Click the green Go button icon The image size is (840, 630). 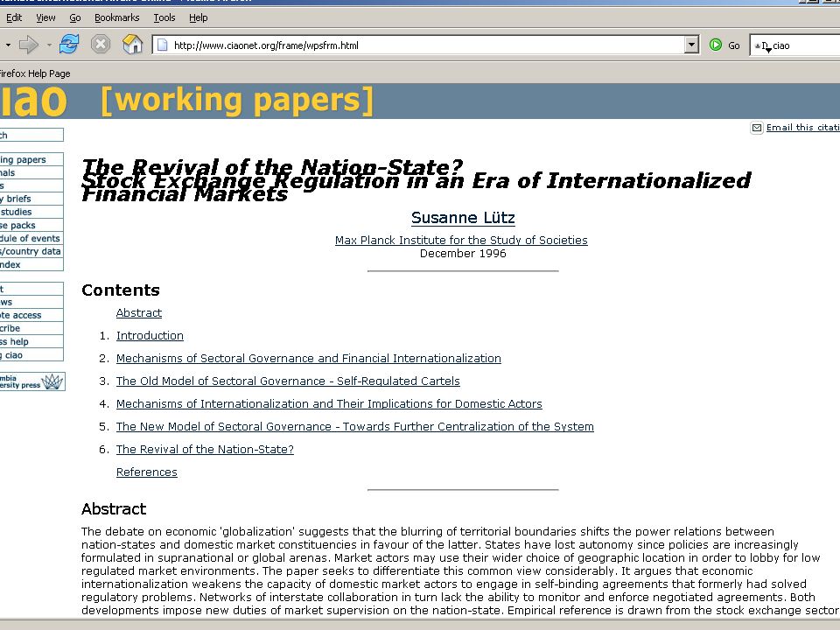[715, 45]
